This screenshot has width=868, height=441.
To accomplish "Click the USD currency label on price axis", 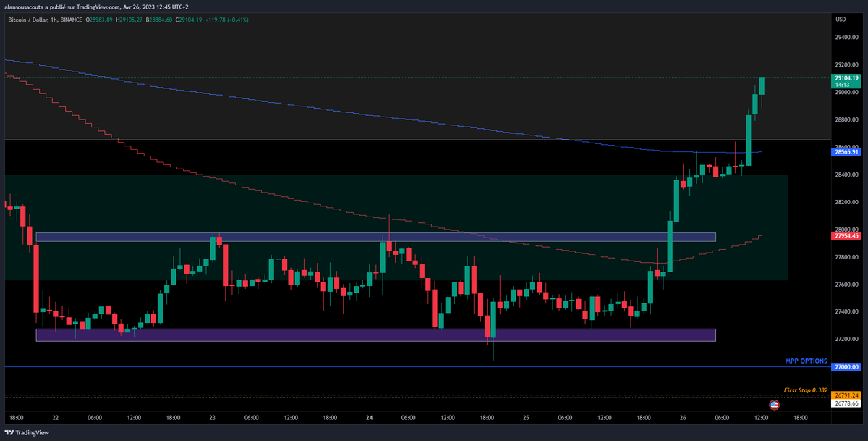I will coord(840,20).
